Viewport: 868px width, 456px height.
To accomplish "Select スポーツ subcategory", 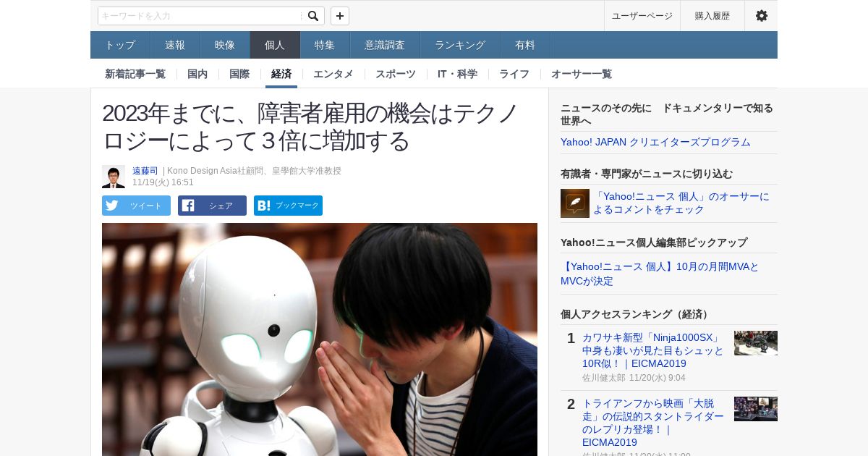I will [x=396, y=74].
